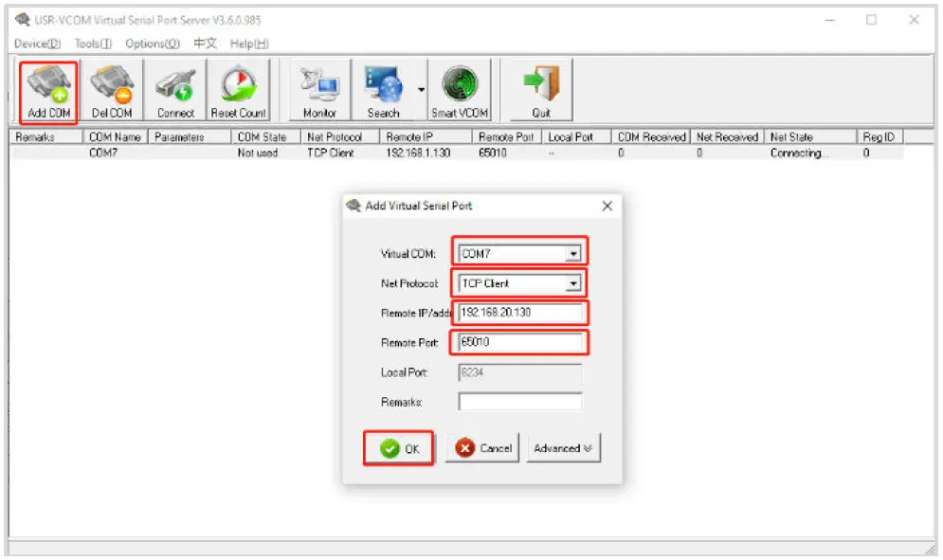Minimize the USR-VCOM window

coord(830,20)
